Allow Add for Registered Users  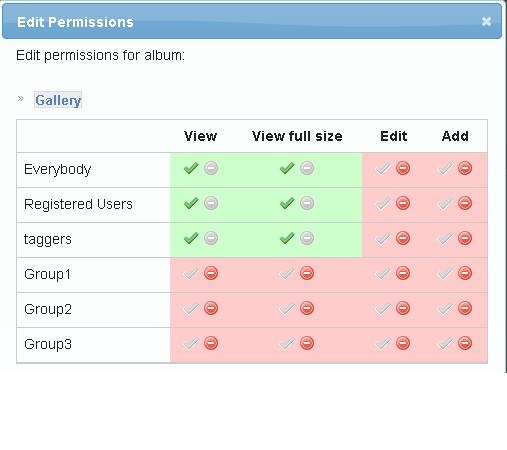(x=445, y=203)
